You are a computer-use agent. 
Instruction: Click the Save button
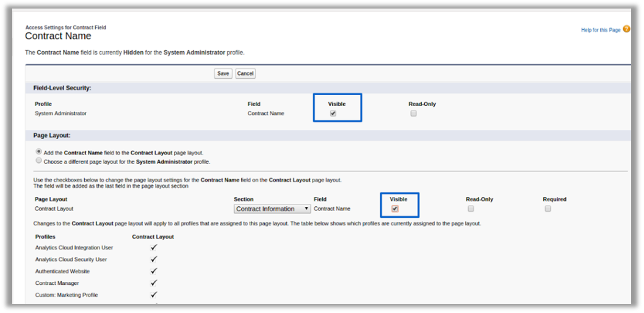coord(223,73)
